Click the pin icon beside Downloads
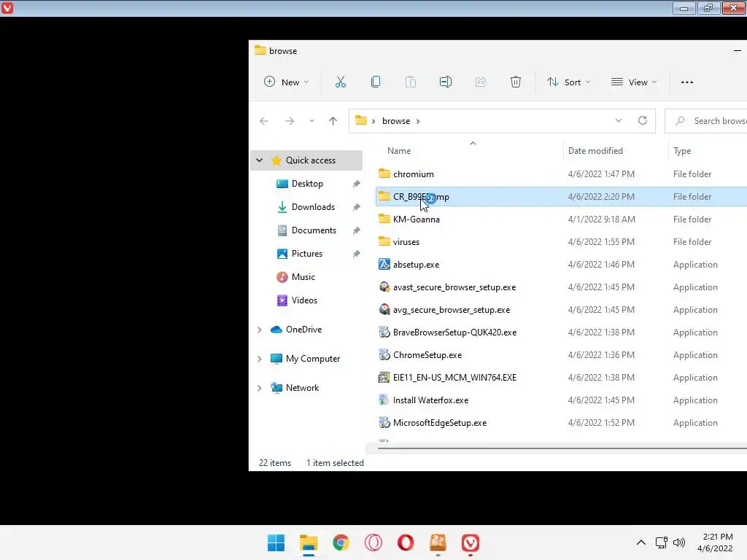747x560 pixels. [356, 207]
